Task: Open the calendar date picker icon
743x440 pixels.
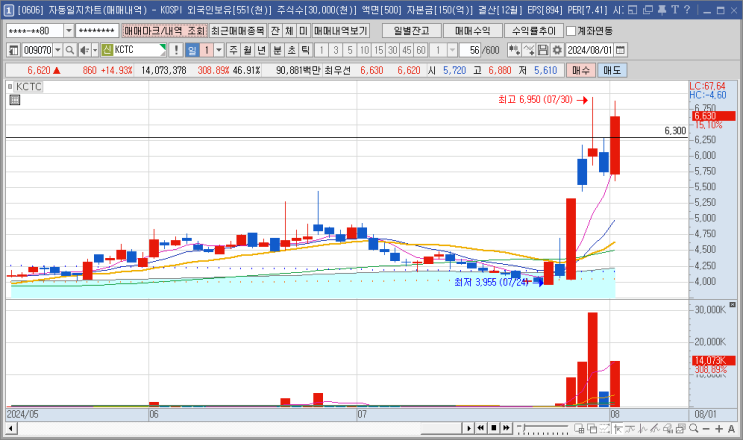Action: [x=620, y=50]
